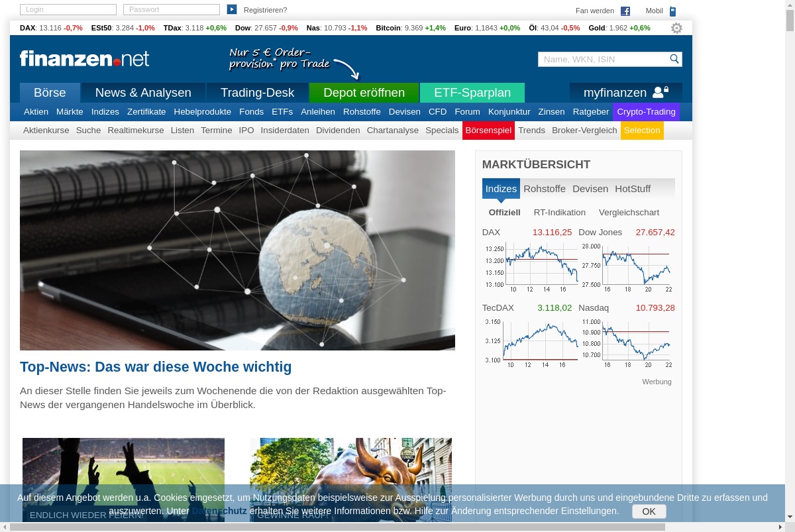Open the myfinanzen tab
The image size is (795, 532).
[626, 93]
